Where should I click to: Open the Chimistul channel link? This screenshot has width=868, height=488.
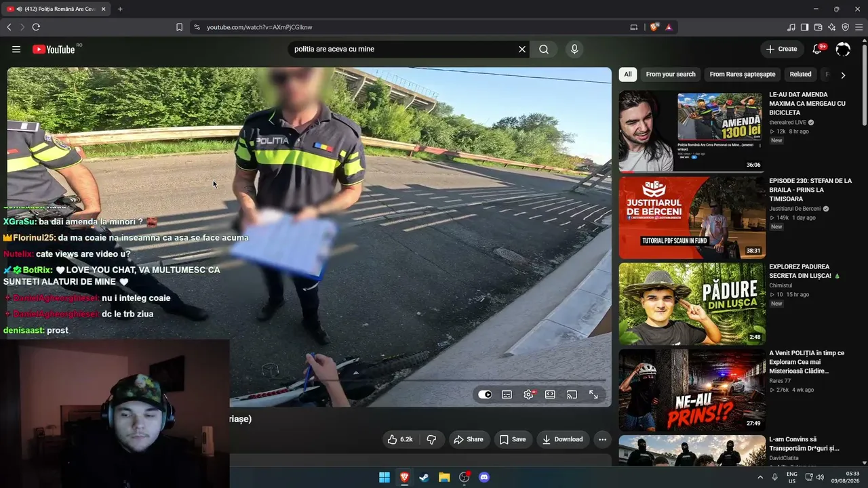click(781, 285)
